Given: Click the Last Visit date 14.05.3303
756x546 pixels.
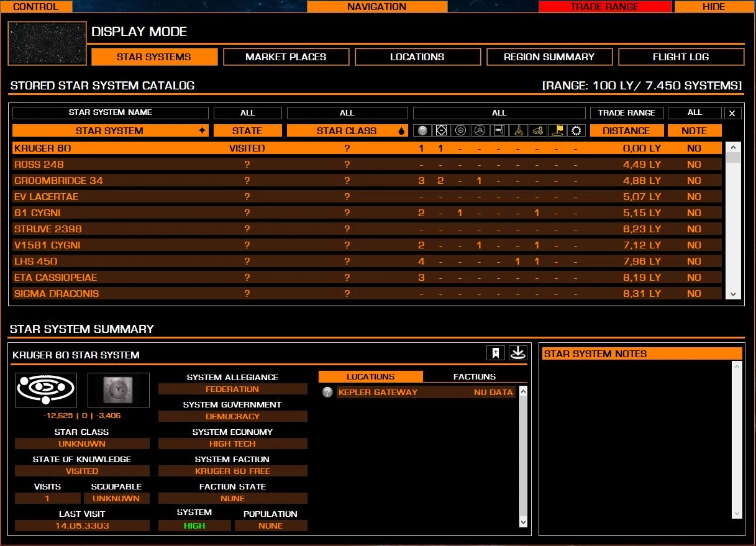Looking at the screenshot, I should [x=82, y=526].
